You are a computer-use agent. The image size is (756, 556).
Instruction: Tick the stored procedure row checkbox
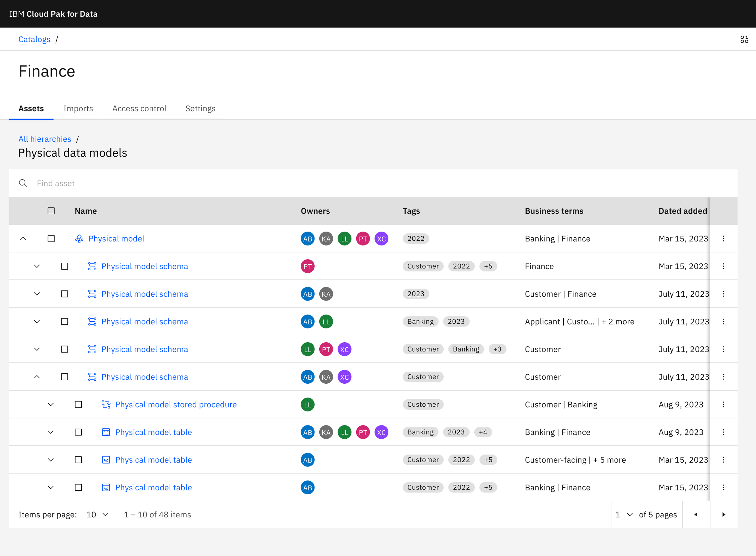click(78, 405)
